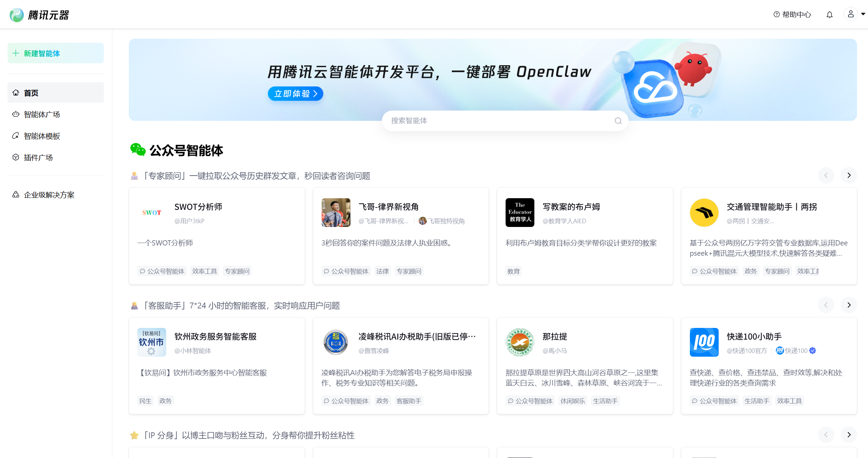
Task: Click the yellow 两拐 avatar icon
Action: click(x=704, y=213)
